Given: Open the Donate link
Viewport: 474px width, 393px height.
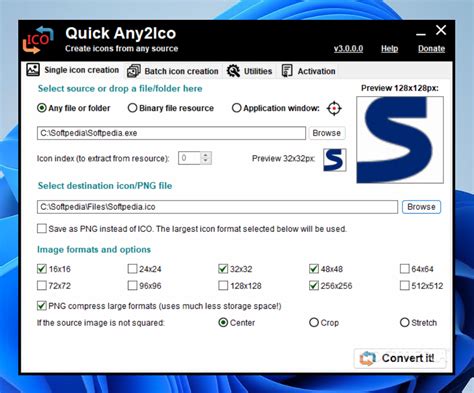Looking at the screenshot, I should [x=431, y=49].
